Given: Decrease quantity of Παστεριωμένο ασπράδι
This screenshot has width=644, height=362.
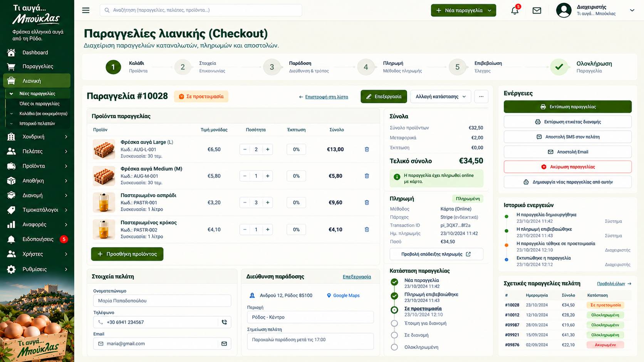Looking at the screenshot, I should (x=245, y=202).
